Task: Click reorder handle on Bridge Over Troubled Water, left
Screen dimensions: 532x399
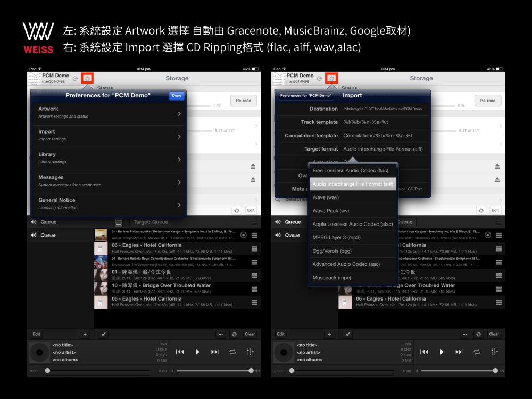Action: [x=254, y=289]
